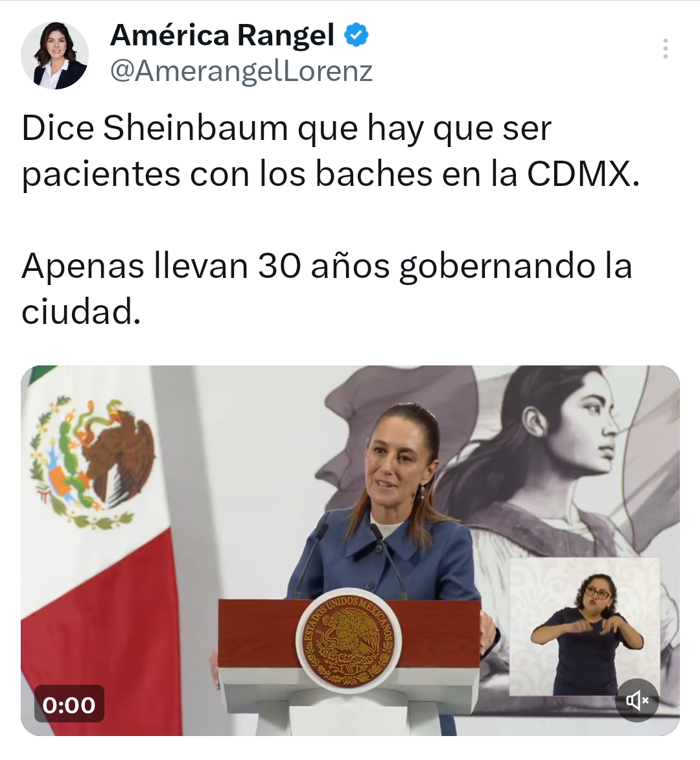
Task: Click the blue jacket of the speaker
Action: [383, 562]
